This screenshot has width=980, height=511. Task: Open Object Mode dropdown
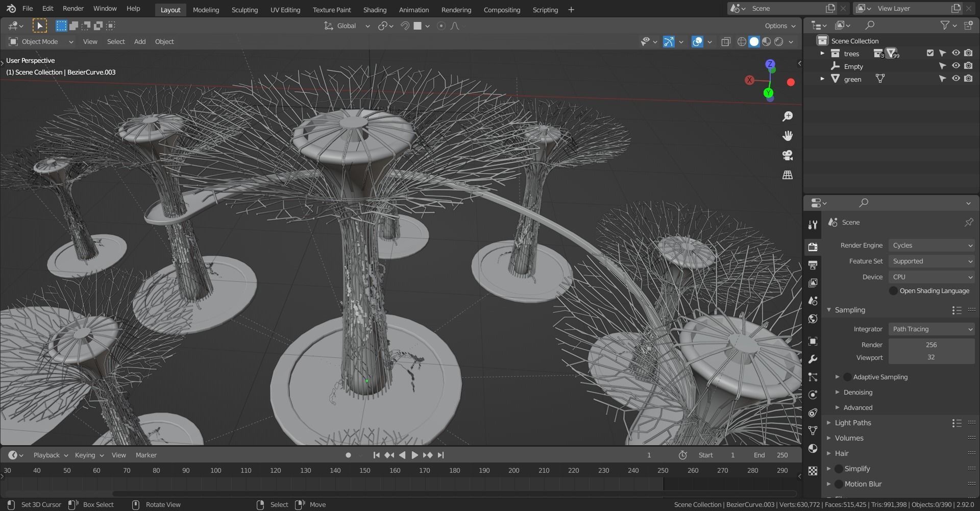(41, 42)
